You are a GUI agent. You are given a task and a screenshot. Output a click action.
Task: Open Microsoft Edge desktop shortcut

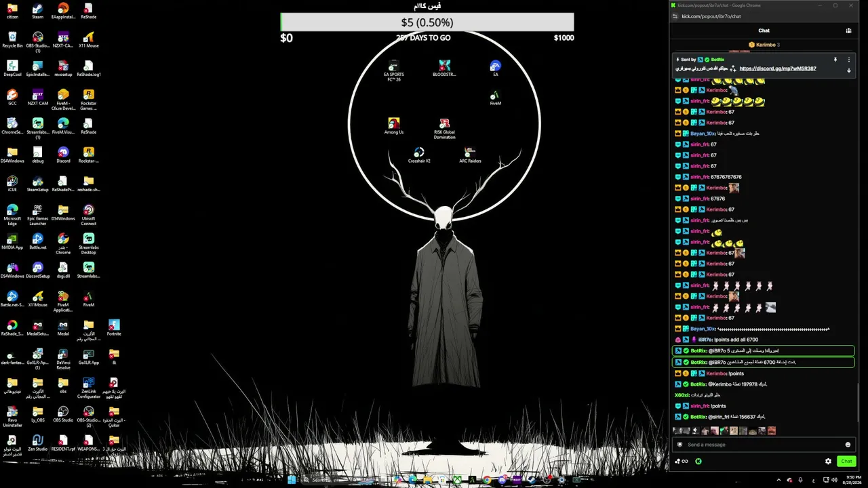(12, 215)
